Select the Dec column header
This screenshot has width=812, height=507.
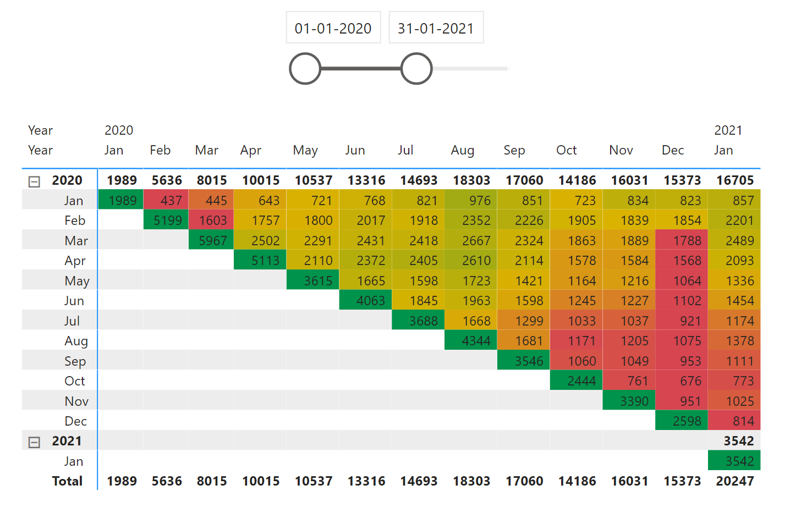pos(672,150)
